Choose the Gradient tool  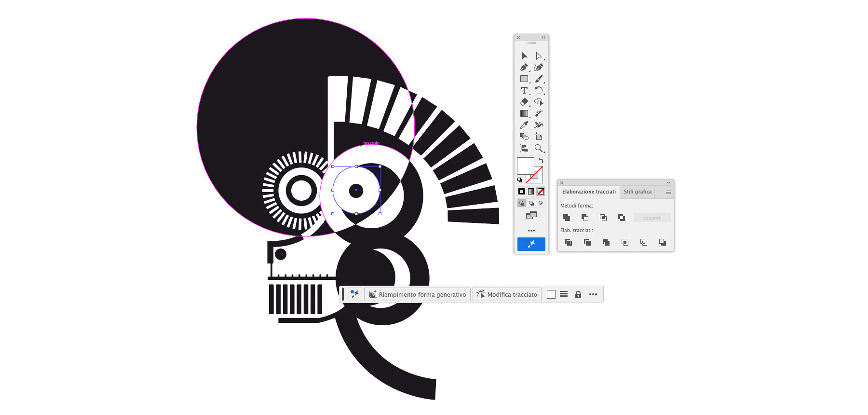pyautogui.click(x=524, y=113)
